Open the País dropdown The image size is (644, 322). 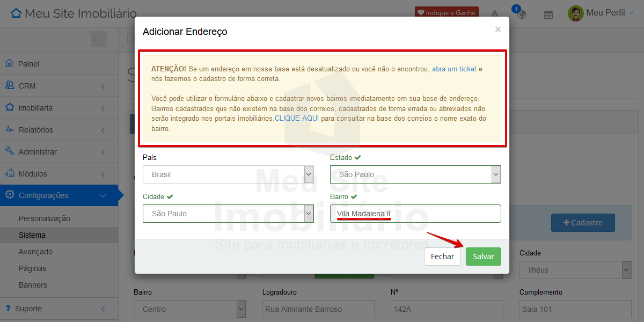click(x=228, y=174)
